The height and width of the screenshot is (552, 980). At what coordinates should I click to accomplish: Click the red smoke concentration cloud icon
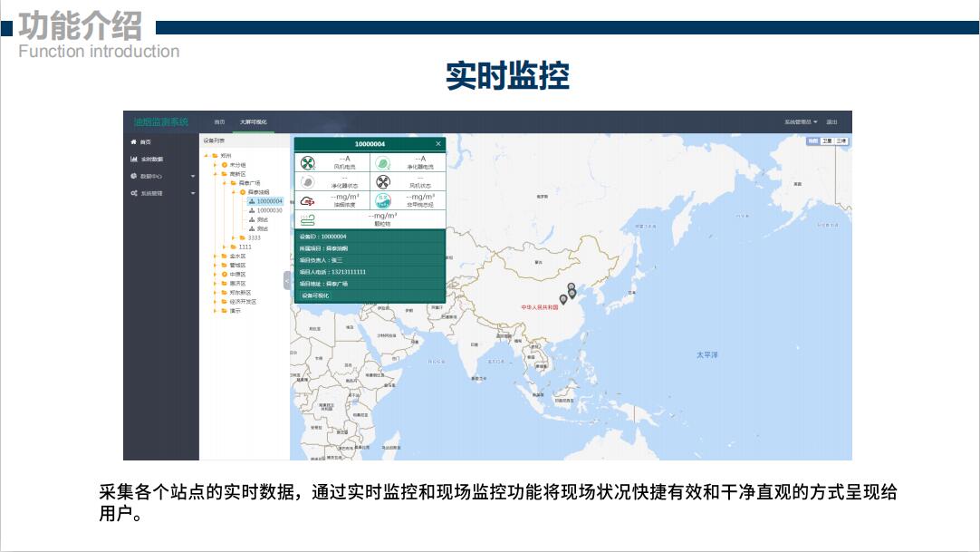coord(308,200)
